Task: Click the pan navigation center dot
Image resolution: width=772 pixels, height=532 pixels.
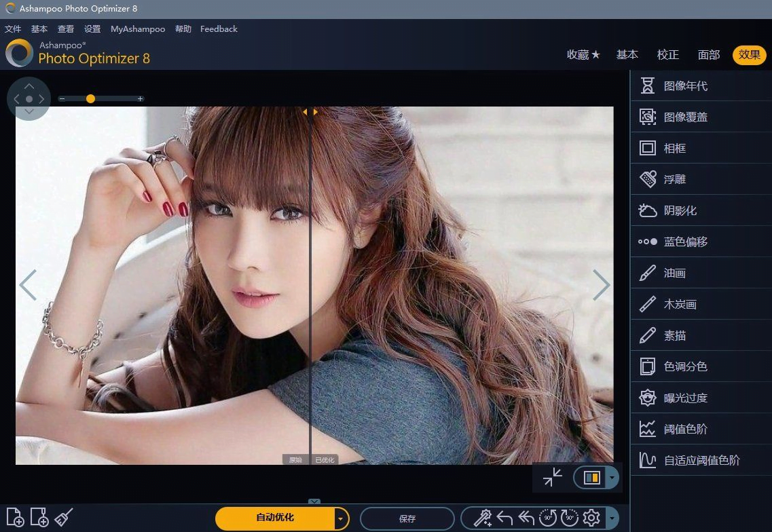Action: click(x=29, y=99)
